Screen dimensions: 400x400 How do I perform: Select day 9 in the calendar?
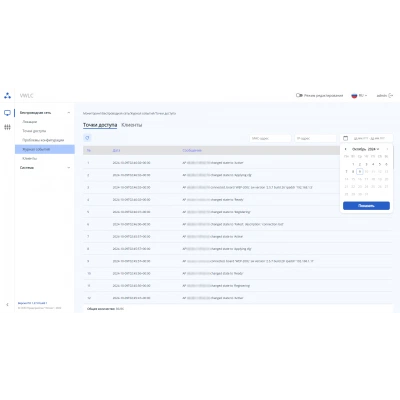click(360, 171)
